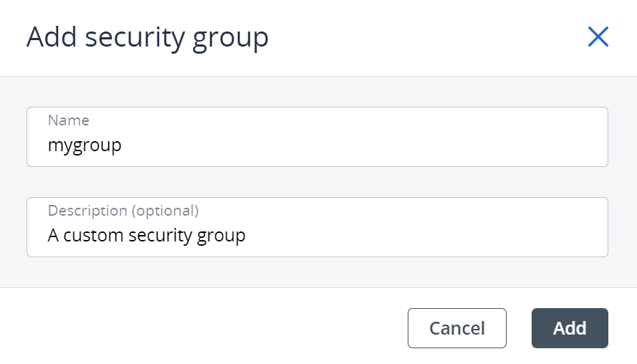The width and height of the screenshot is (637, 364).
Task: Click header space between title and X
Action: point(430,37)
